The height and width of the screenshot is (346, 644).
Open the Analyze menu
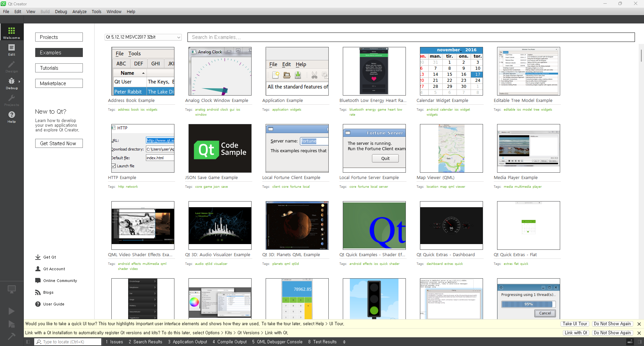pyautogui.click(x=79, y=11)
